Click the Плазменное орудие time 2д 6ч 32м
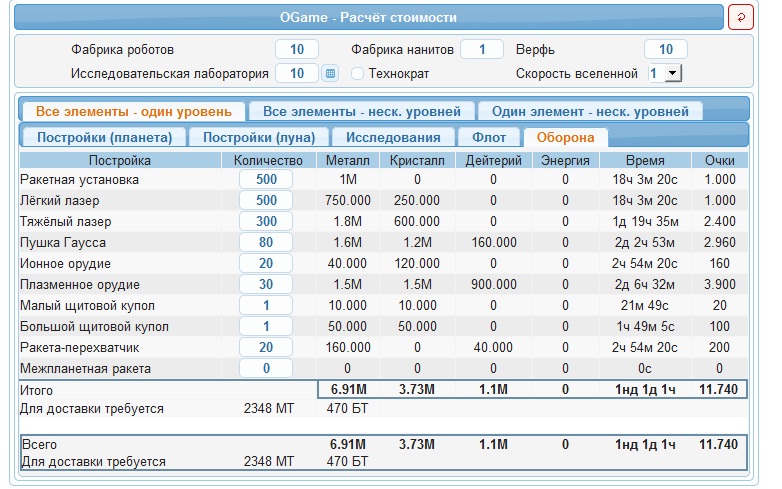Image resolution: width=782 pixels, height=489 pixels. 644,285
